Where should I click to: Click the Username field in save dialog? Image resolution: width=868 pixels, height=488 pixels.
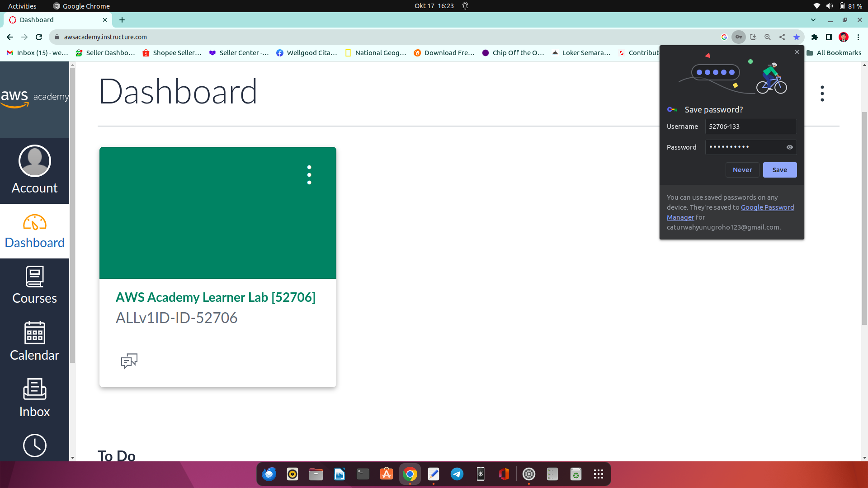tap(750, 127)
